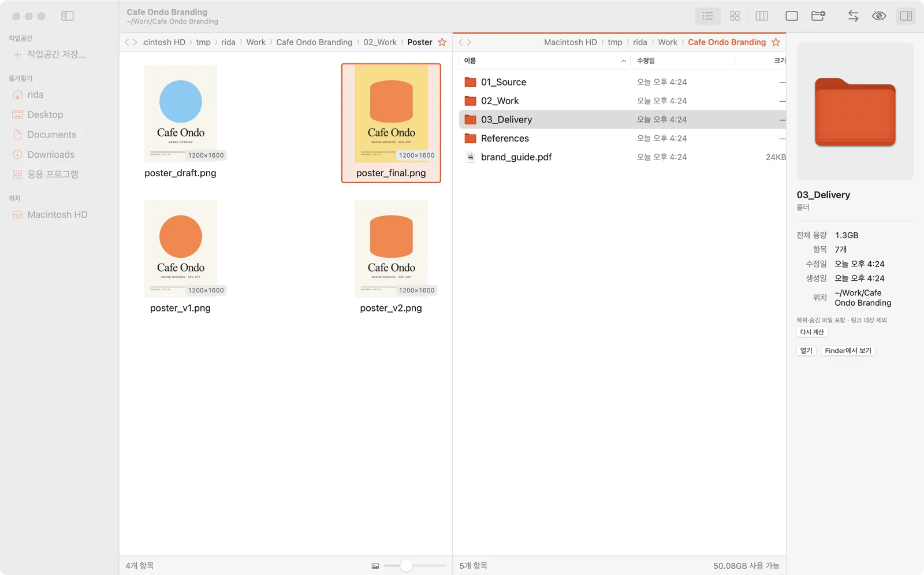Create a new folder using the toolbar icon

coord(818,16)
